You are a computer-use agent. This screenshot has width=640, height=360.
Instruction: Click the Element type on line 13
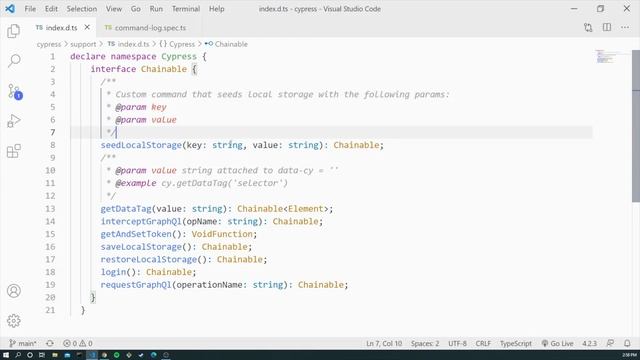[306, 209]
